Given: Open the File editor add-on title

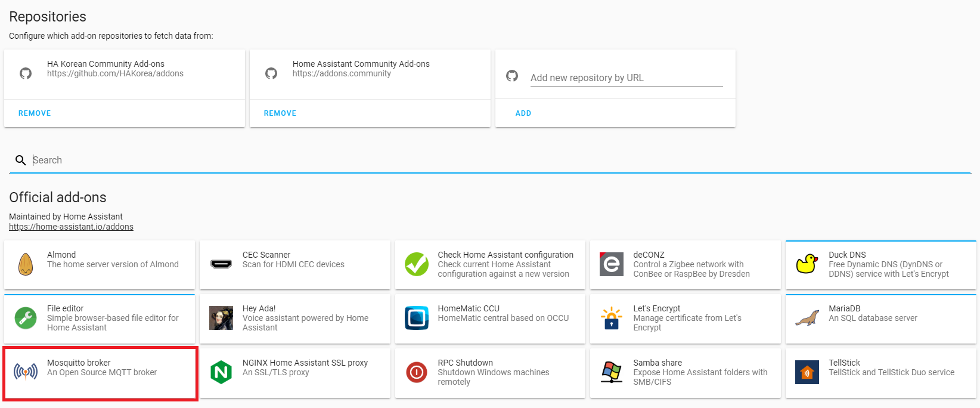Looking at the screenshot, I should click(x=65, y=308).
